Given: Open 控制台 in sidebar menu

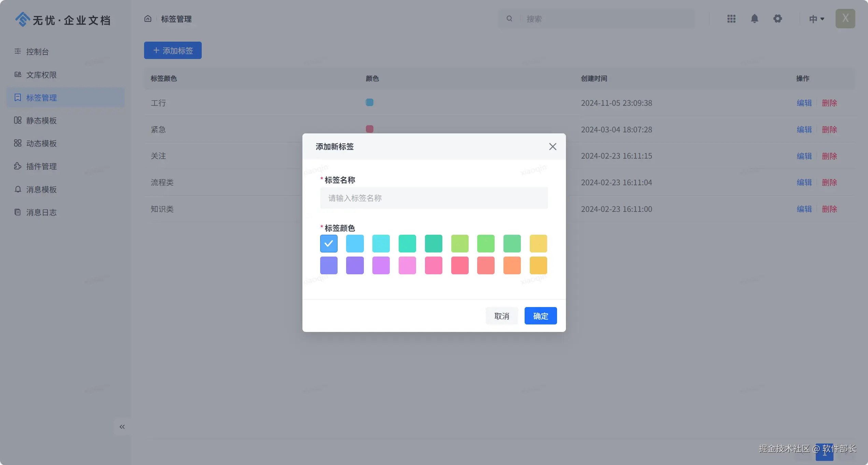Looking at the screenshot, I should point(37,52).
